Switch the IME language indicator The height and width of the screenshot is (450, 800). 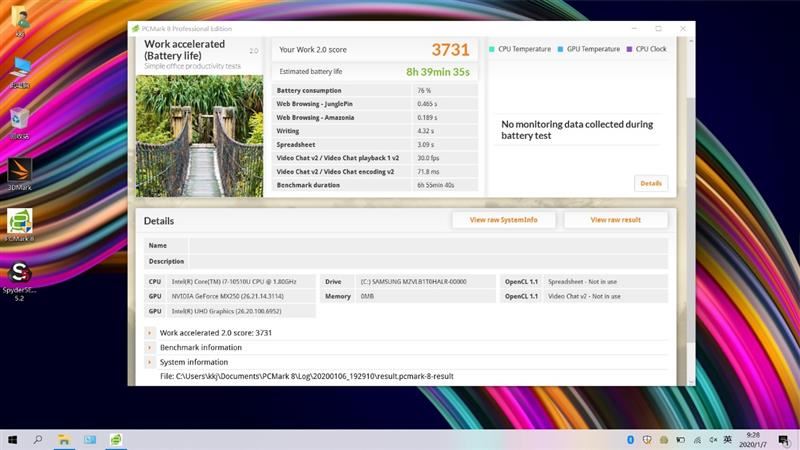point(728,440)
